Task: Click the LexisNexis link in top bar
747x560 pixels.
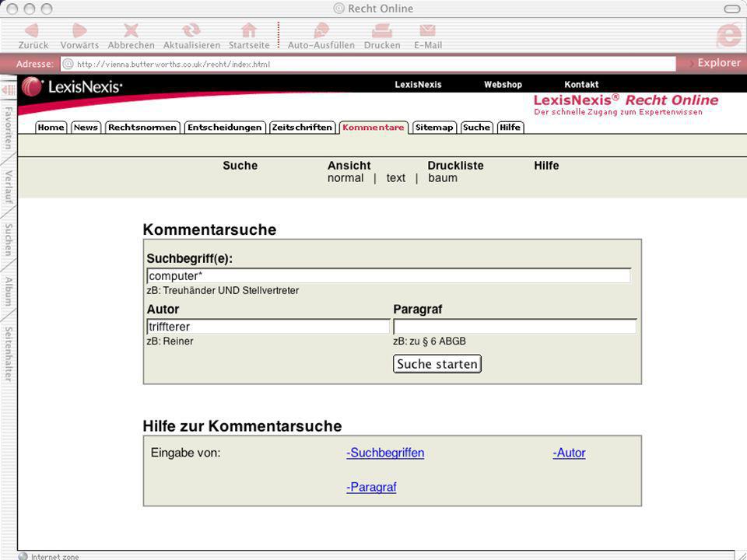Action: click(x=419, y=85)
